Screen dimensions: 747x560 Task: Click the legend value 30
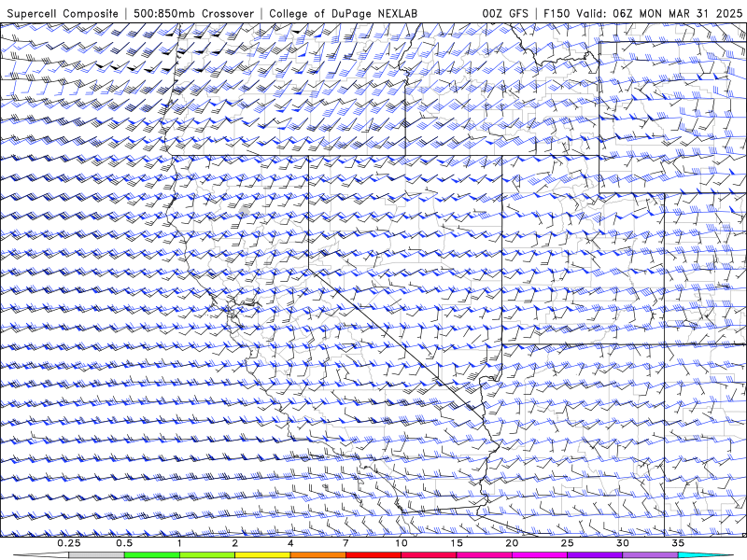click(622, 543)
